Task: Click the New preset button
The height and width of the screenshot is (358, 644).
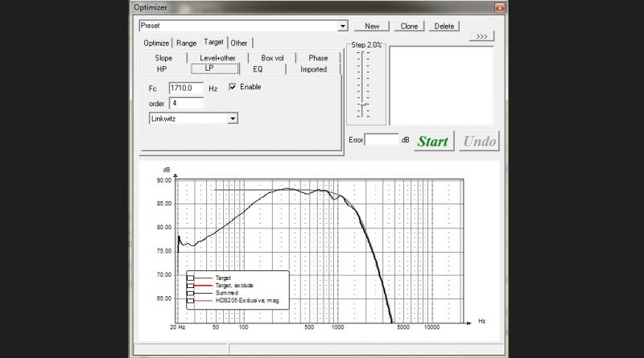Action: point(372,26)
